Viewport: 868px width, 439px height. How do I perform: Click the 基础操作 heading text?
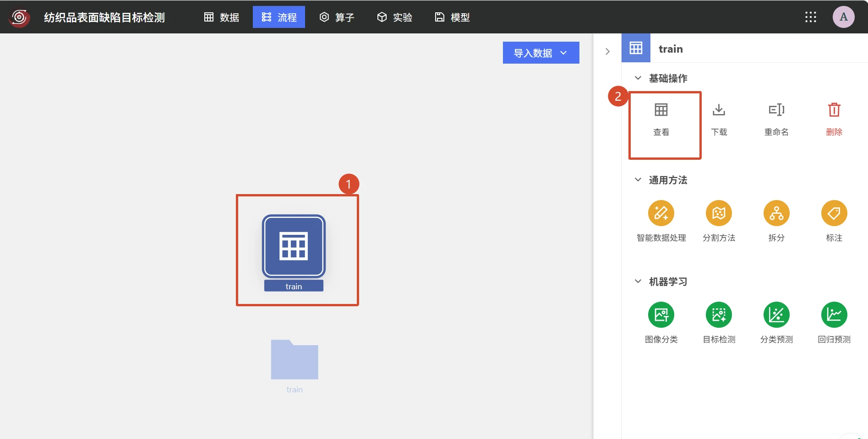[x=668, y=78]
